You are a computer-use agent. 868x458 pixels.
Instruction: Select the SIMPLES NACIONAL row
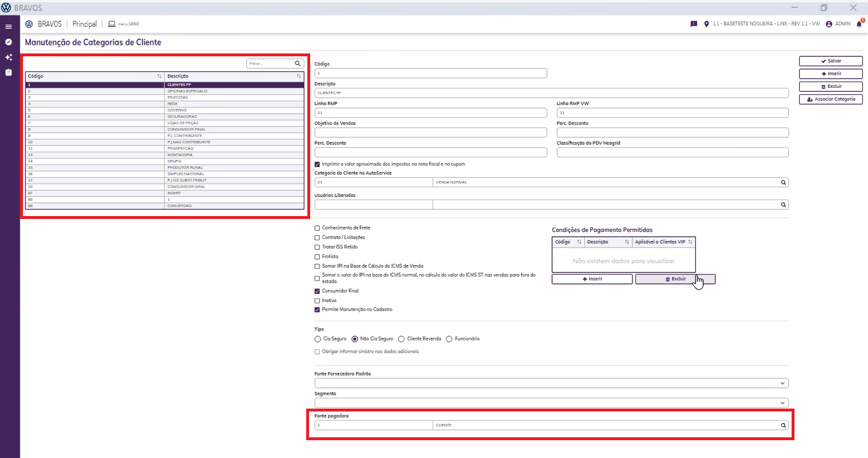[x=164, y=174]
